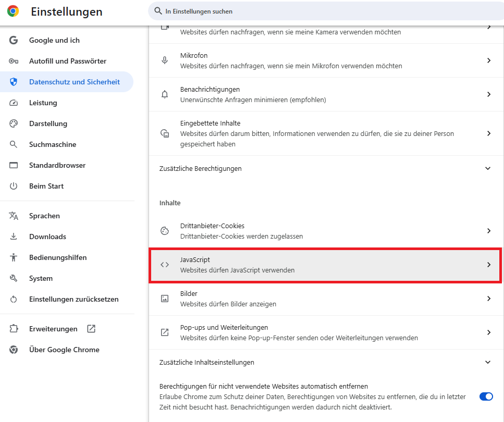Screen dimensions: 504x422
Task: Click the shield icon for Datenschutz
Action: [x=14, y=82]
